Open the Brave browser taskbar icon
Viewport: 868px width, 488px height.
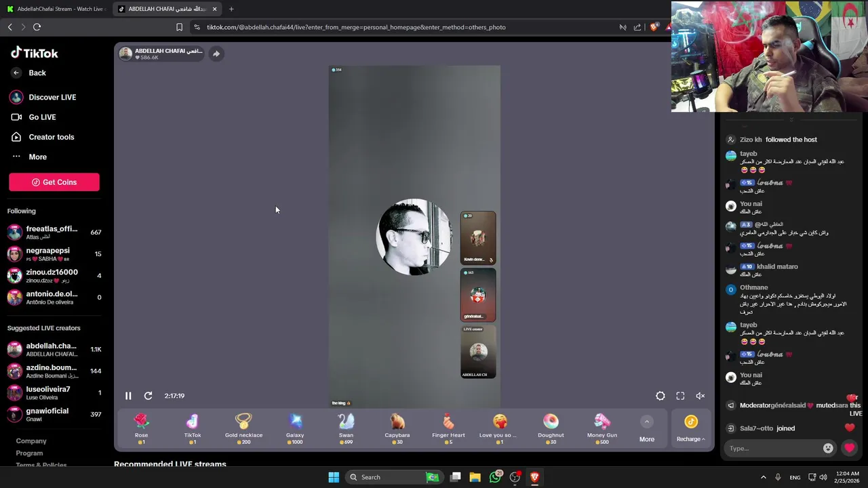534,477
